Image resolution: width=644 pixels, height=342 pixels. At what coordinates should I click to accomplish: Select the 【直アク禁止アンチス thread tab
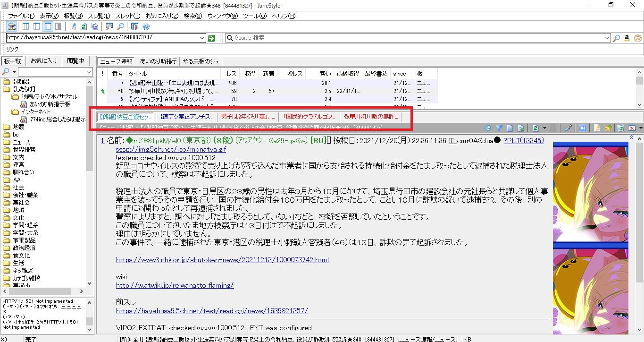pos(186,116)
